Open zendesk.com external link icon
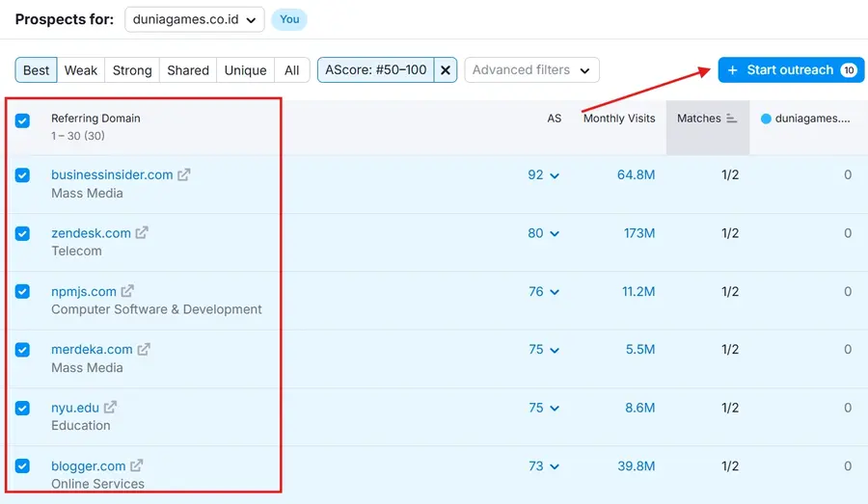Image resolution: width=868 pixels, height=504 pixels. (142, 233)
